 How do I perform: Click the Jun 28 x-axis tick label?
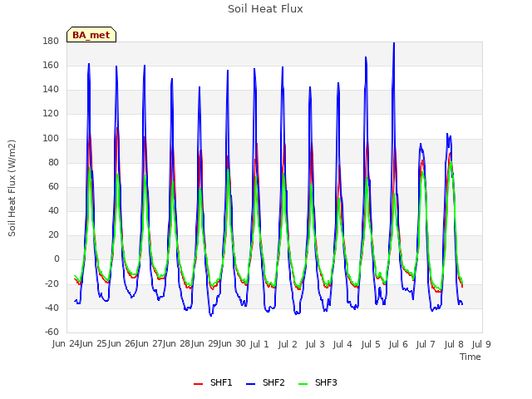click(177, 344)
